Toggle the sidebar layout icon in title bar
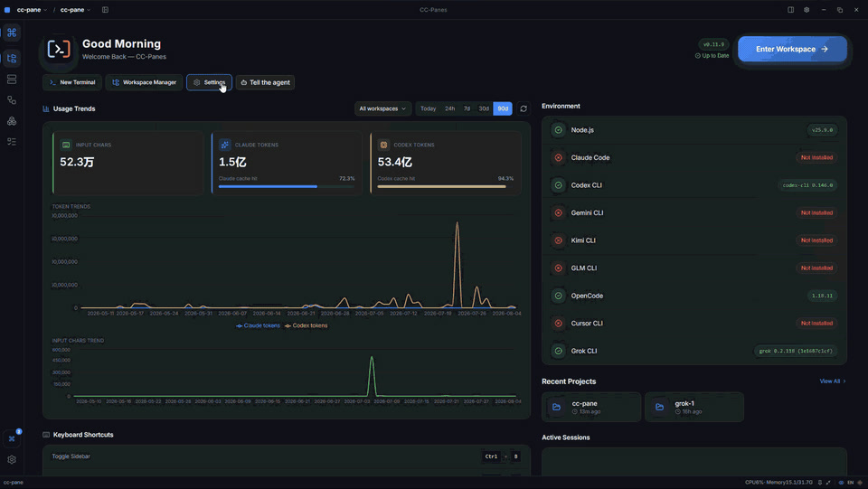 point(105,10)
